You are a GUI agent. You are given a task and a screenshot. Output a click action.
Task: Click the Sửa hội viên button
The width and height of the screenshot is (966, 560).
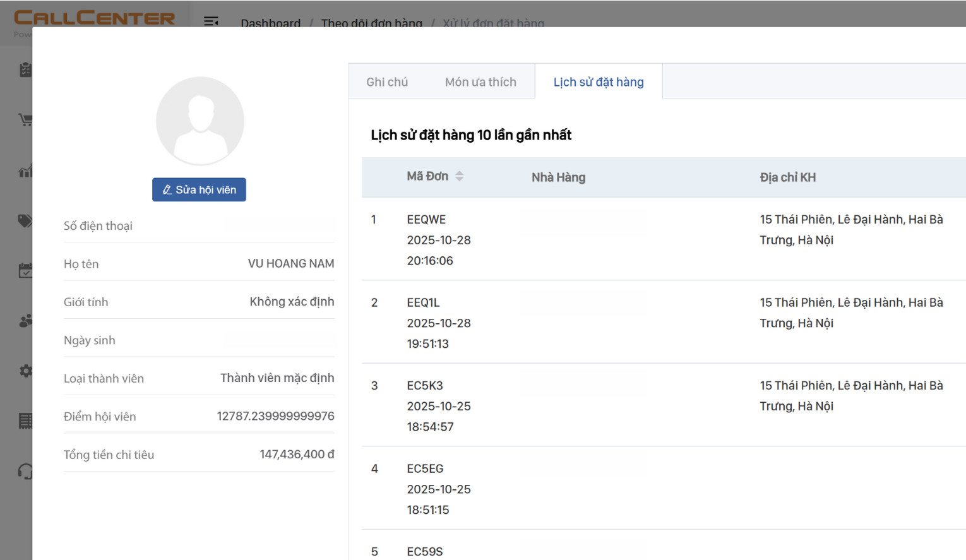199,189
